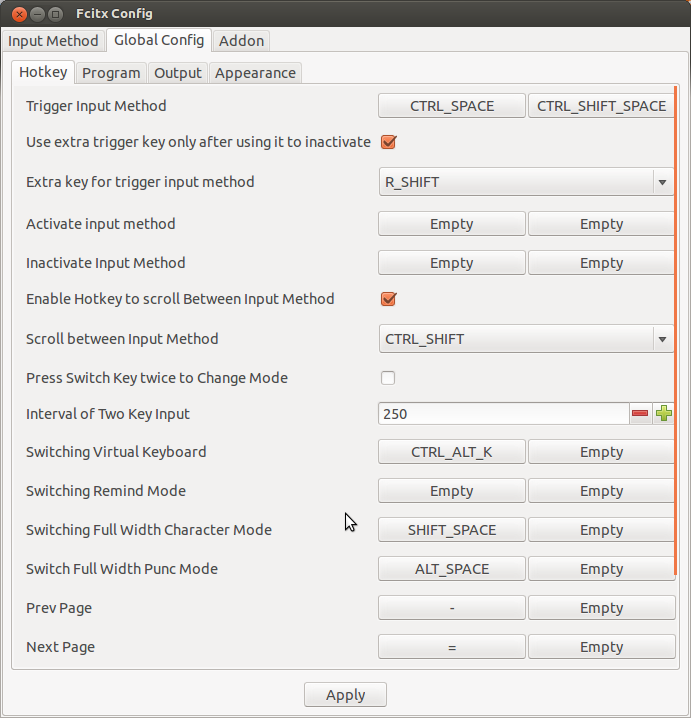Open Scroll between Input Method CTRL_SHIFT dropdown

[x=526, y=339]
